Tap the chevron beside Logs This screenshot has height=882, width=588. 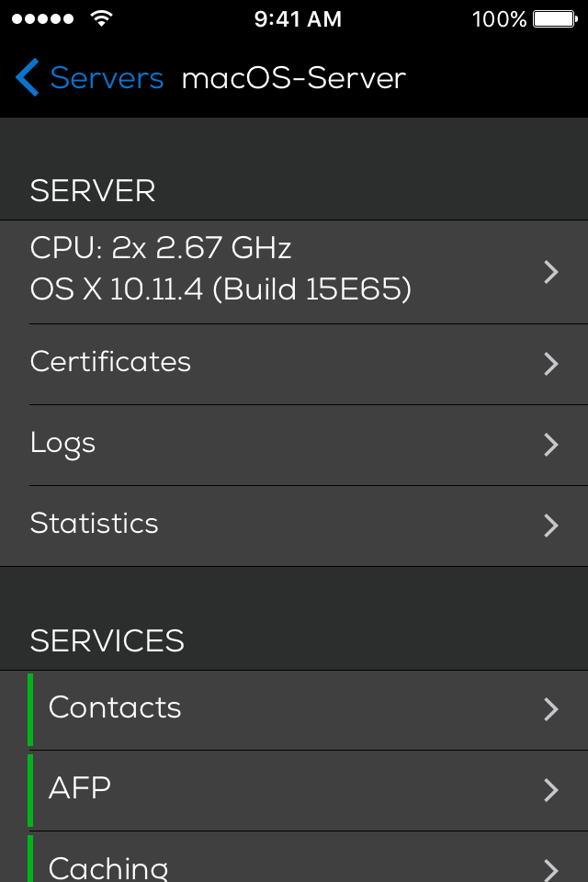coord(551,445)
